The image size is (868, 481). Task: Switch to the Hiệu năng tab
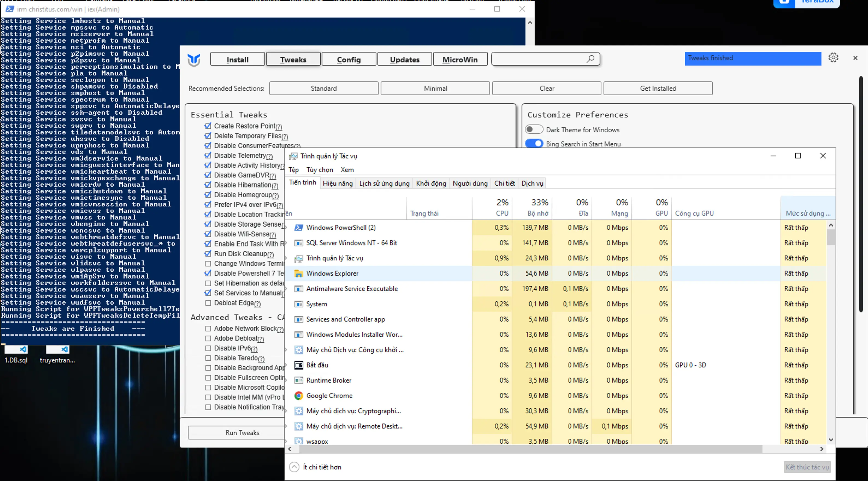338,183
